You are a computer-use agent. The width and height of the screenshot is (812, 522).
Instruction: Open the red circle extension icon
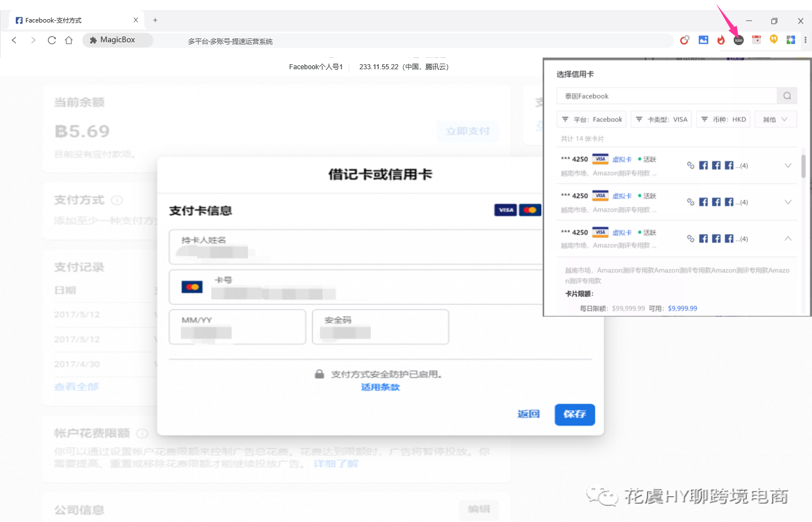point(685,40)
